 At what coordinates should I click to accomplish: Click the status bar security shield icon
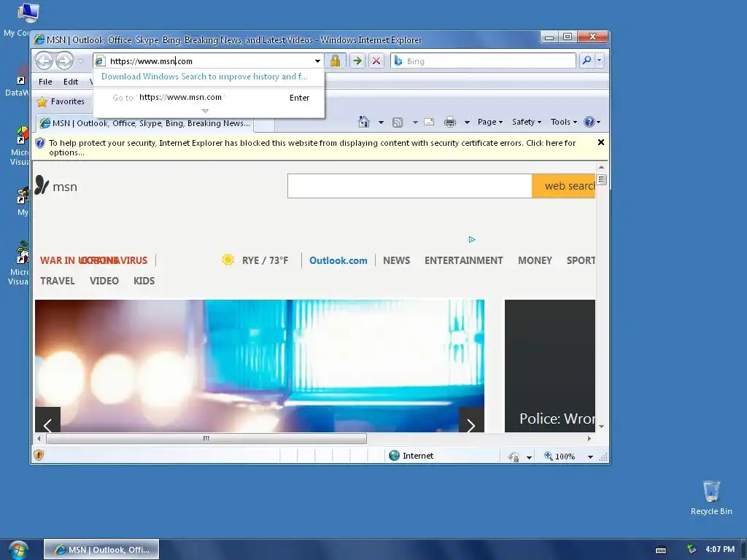click(x=39, y=455)
